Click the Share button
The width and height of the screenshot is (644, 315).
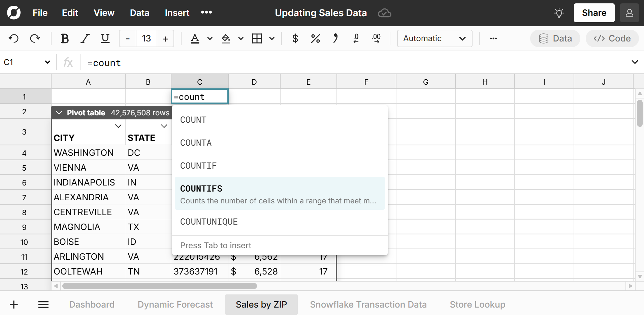click(593, 13)
